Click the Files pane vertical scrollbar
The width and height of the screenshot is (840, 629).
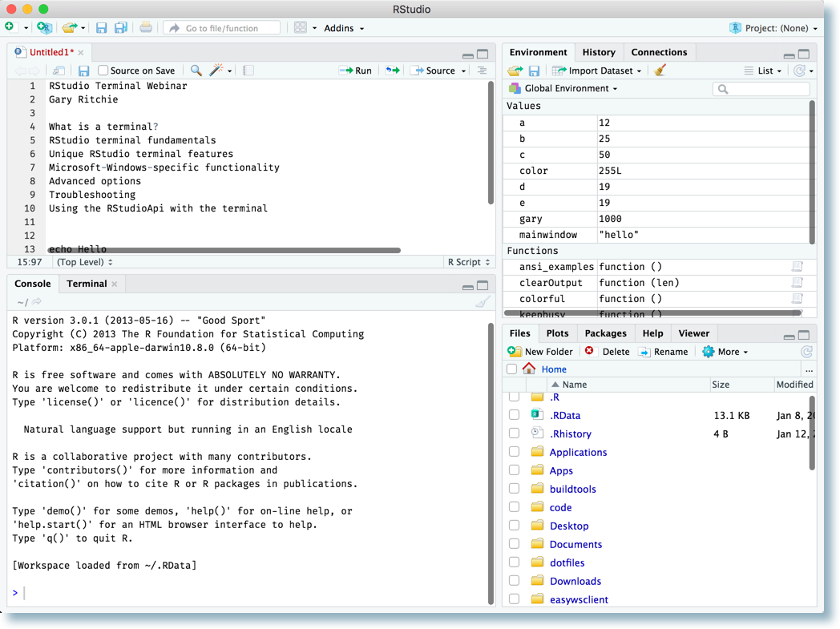(x=812, y=433)
